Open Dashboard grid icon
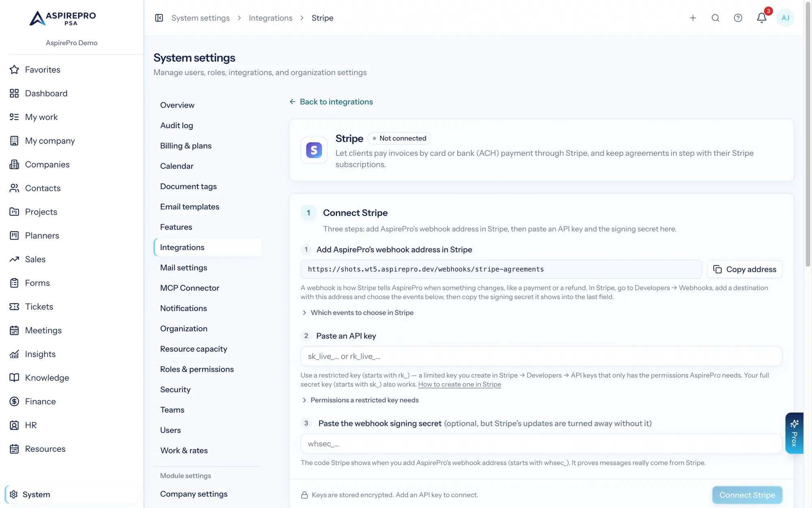812x508 pixels. point(14,93)
